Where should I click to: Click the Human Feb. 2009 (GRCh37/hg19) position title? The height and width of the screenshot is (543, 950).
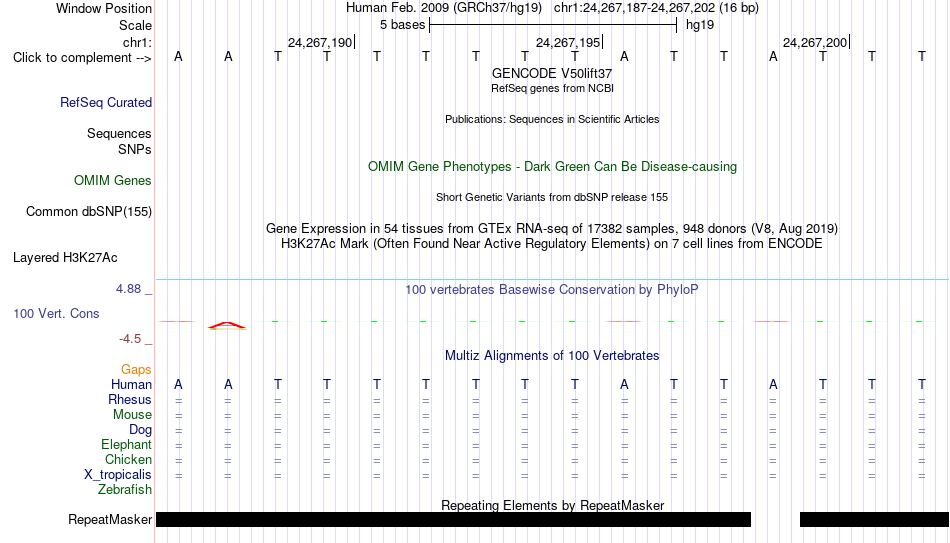(443, 8)
